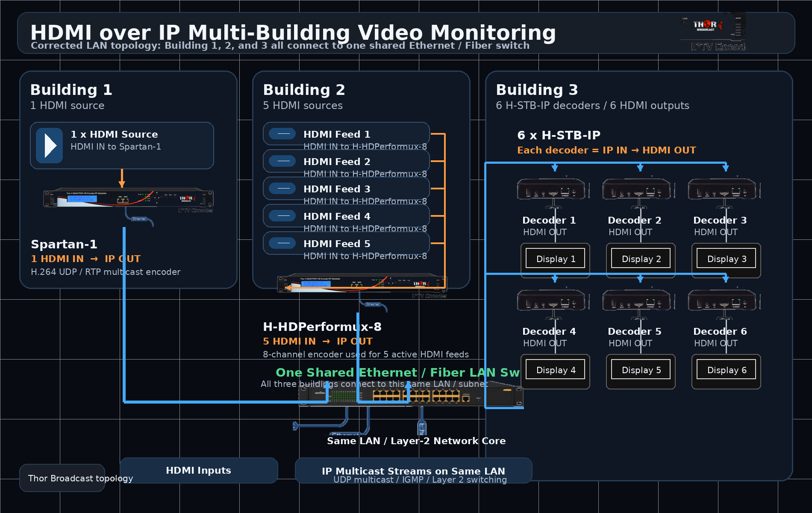Click the Ethernet connector icon below Spartan-1

[x=140, y=218]
